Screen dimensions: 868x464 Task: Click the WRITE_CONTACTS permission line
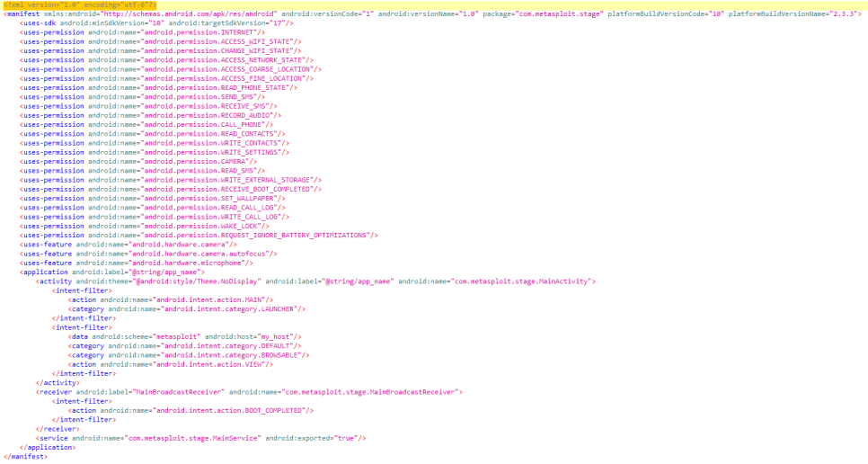click(155, 143)
